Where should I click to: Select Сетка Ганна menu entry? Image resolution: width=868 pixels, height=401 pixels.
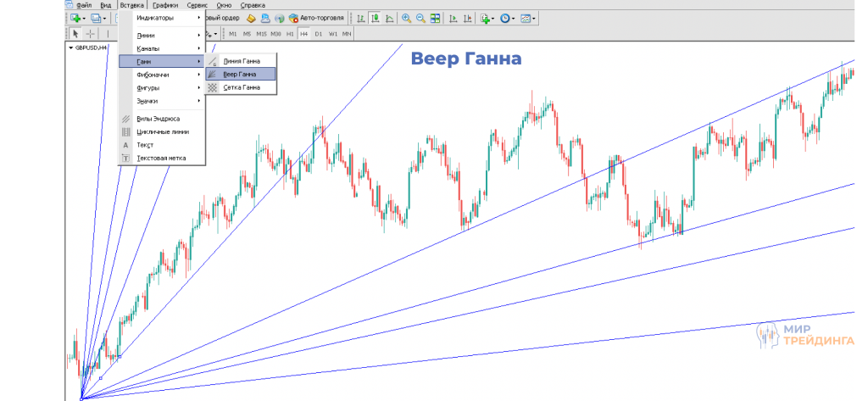pyautogui.click(x=242, y=87)
